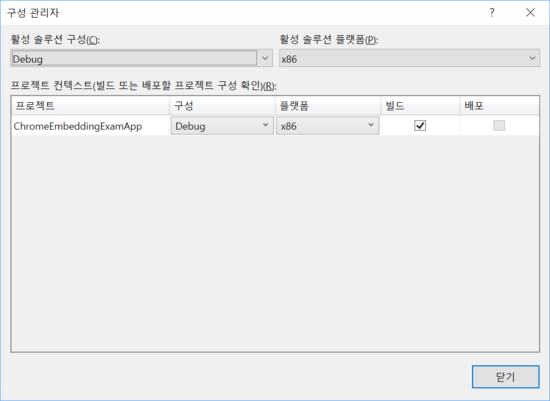Click the 활성 솔루션 플랫폼 label
The height and width of the screenshot is (401, 550).
click(329, 39)
